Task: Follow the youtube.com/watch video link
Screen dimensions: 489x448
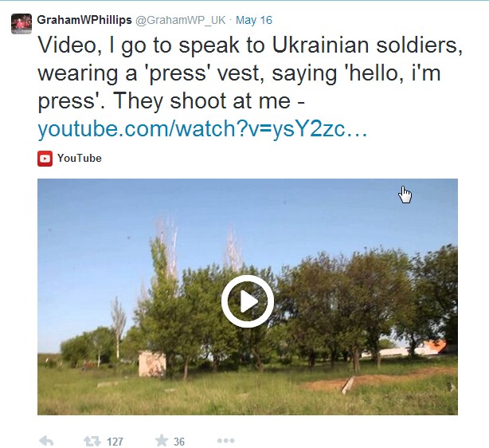Action: (x=202, y=129)
